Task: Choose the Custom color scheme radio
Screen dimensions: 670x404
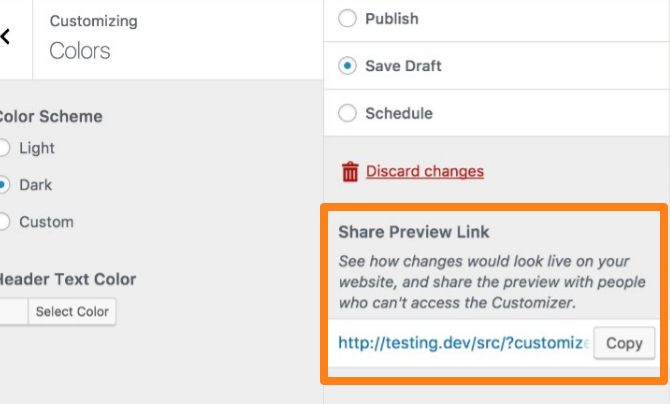Action: (x=3, y=221)
